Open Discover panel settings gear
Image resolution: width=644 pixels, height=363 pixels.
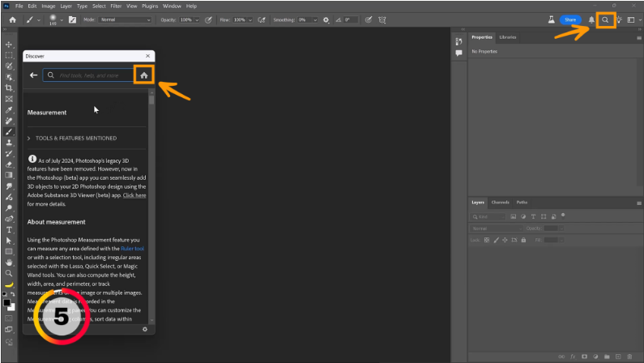pyautogui.click(x=145, y=329)
